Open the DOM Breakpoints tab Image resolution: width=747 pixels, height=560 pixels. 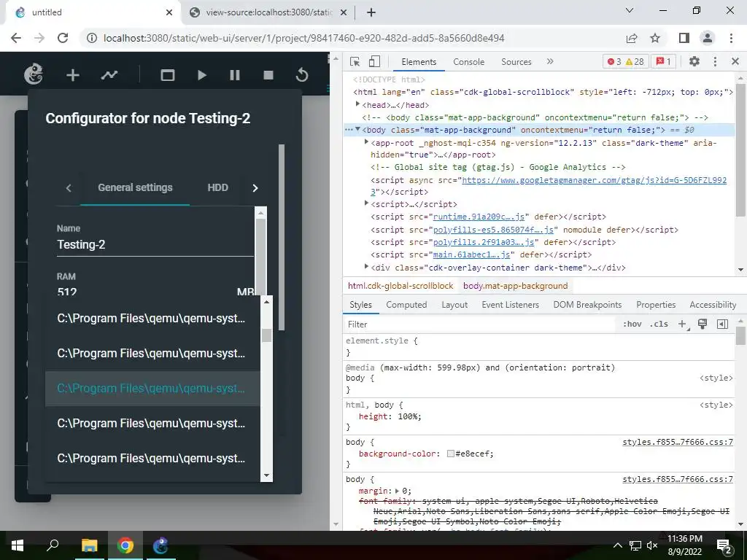(587, 305)
